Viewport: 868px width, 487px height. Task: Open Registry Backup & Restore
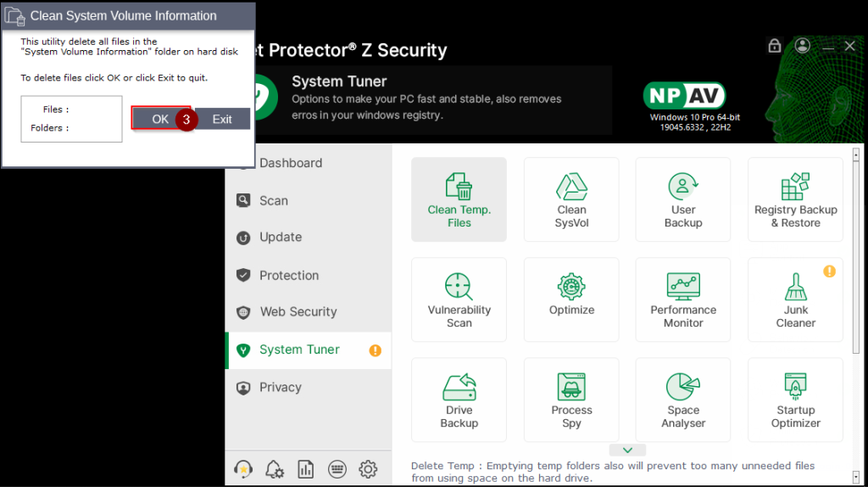click(x=795, y=199)
